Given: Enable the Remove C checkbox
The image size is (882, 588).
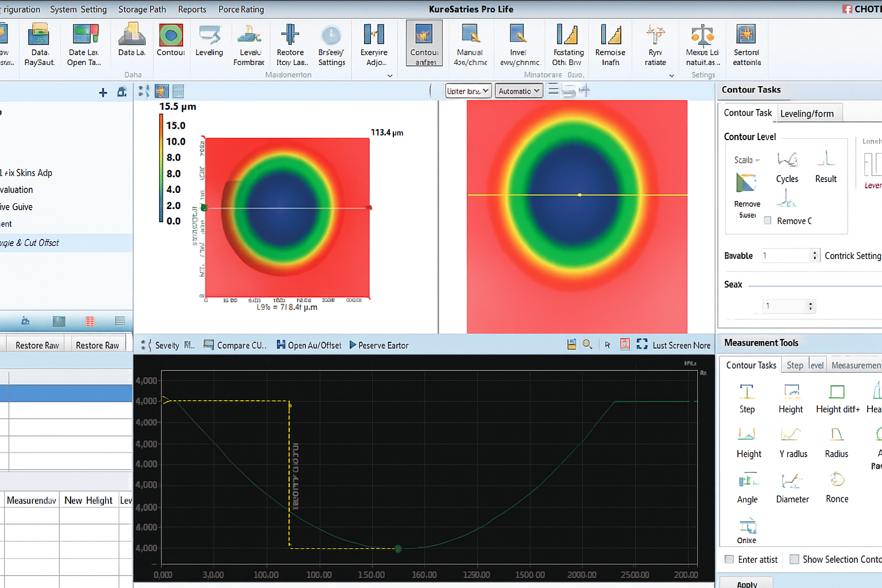Looking at the screenshot, I should pyautogui.click(x=768, y=220).
